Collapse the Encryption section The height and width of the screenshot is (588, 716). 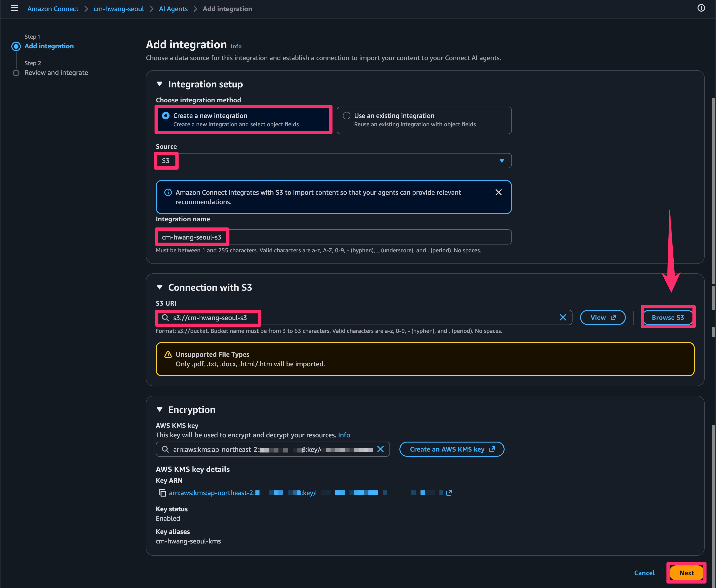[159, 410]
